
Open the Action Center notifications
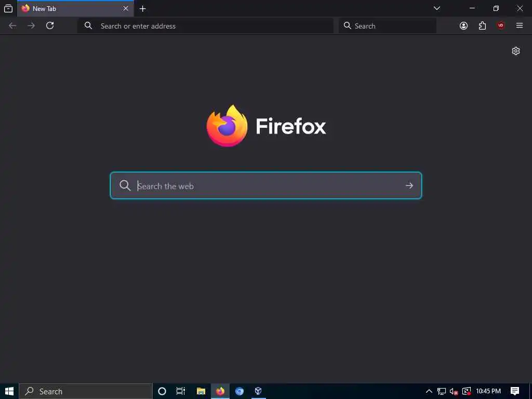(x=515, y=391)
